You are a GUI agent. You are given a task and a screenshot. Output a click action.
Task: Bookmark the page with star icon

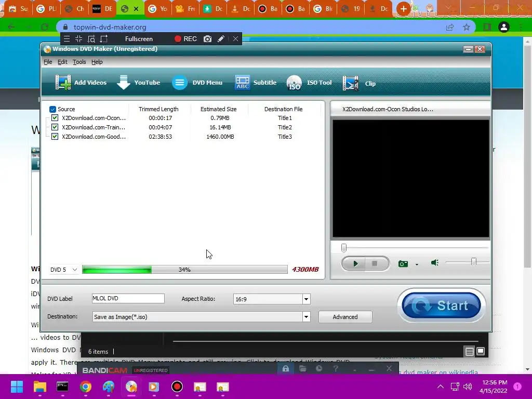coord(467,27)
